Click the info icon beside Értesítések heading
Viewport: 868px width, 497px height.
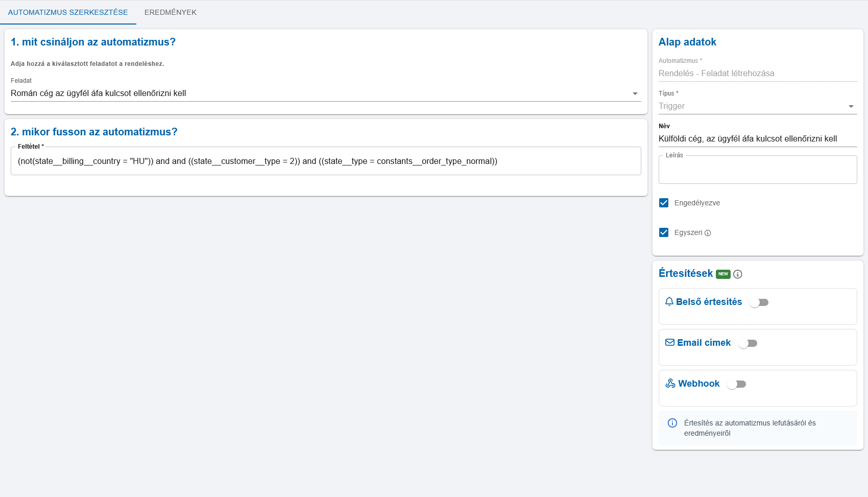click(738, 274)
